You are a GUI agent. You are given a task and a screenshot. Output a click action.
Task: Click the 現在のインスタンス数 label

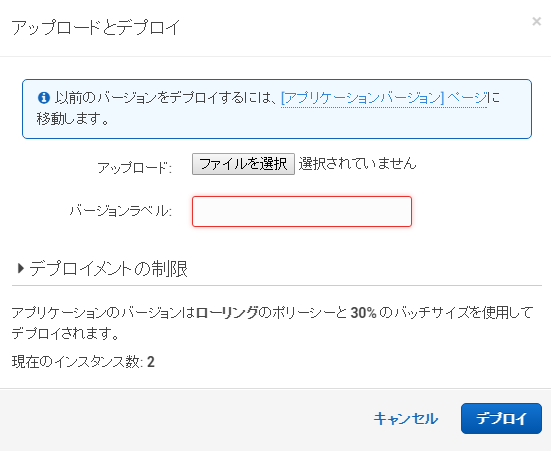(x=77, y=362)
